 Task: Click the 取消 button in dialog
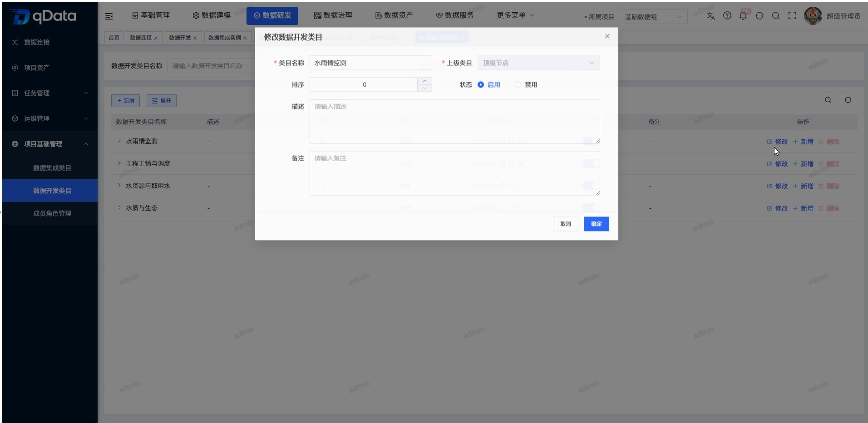(566, 224)
